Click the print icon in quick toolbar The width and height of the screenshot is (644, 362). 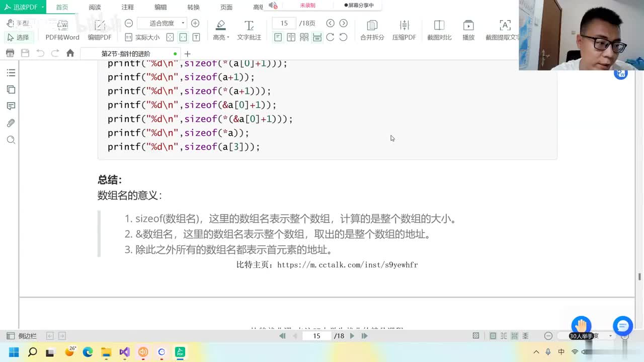(x=10, y=53)
